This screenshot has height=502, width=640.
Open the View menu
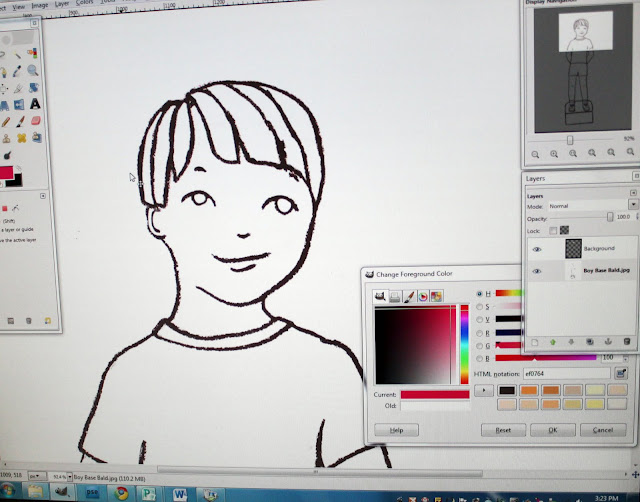(19, 7)
